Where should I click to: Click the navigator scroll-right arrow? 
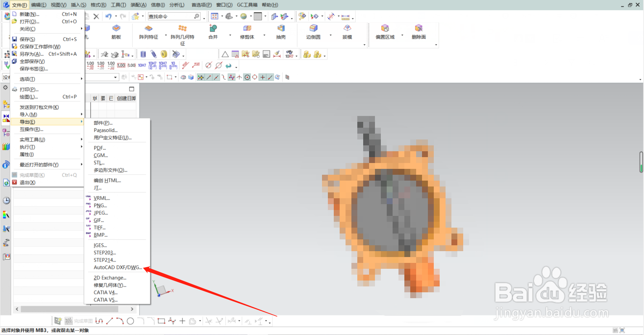(x=132, y=309)
